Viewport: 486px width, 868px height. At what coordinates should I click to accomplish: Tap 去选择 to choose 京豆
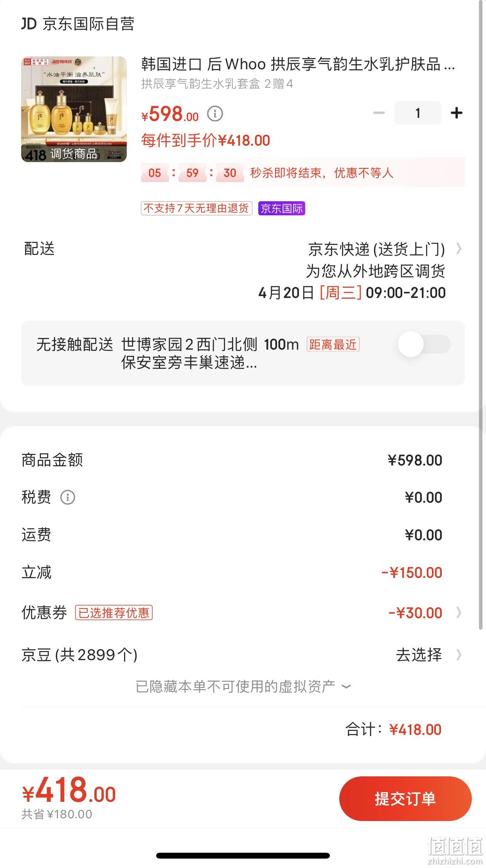[x=419, y=655]
